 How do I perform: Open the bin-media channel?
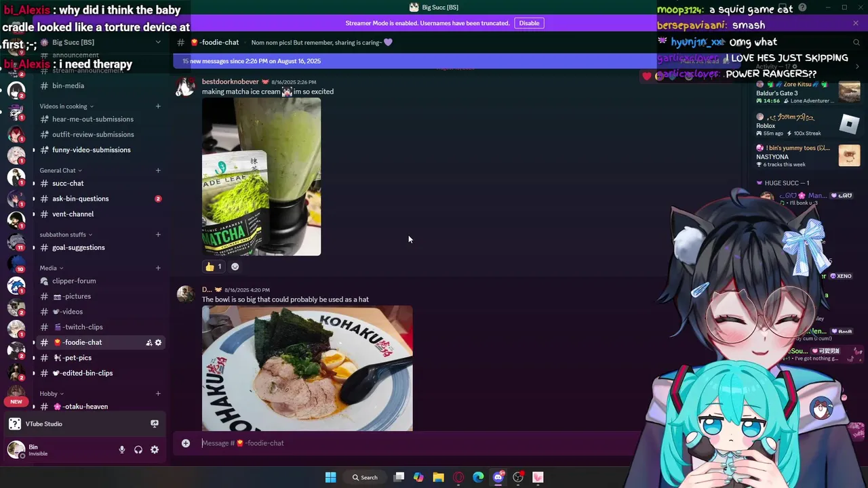100,86
